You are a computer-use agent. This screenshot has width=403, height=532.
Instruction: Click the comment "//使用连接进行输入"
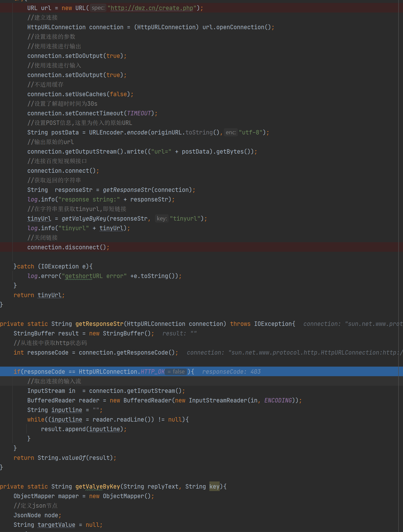(54, 66)
